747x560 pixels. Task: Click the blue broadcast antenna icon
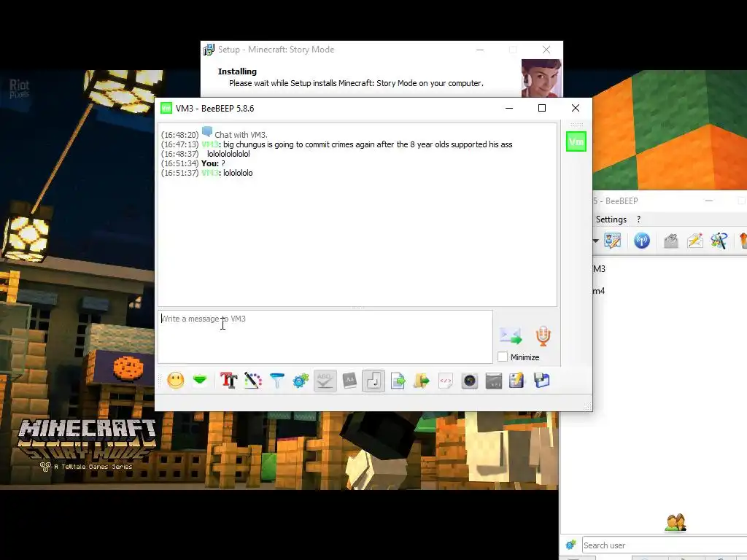pyautogui.click(x=642, y=241)
